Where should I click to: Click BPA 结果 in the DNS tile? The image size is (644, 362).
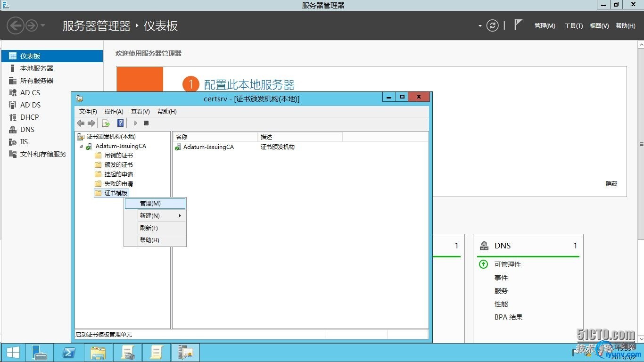coord(509,317)
